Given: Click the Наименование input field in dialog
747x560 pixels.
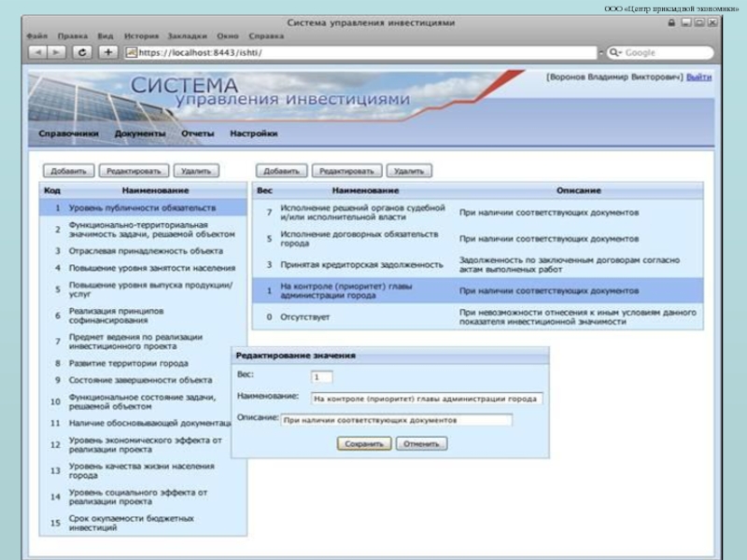Looking at the screenshot, I should [427, 399].
